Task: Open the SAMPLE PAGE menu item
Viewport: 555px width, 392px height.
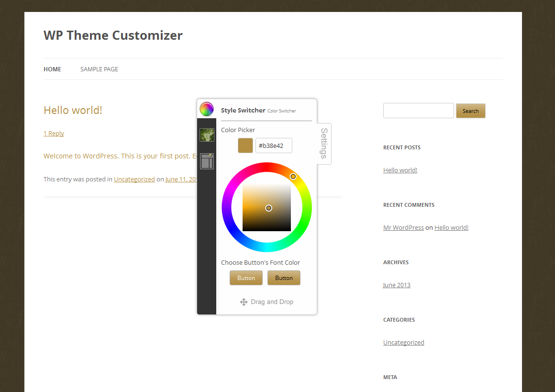Action: point(99,69)
